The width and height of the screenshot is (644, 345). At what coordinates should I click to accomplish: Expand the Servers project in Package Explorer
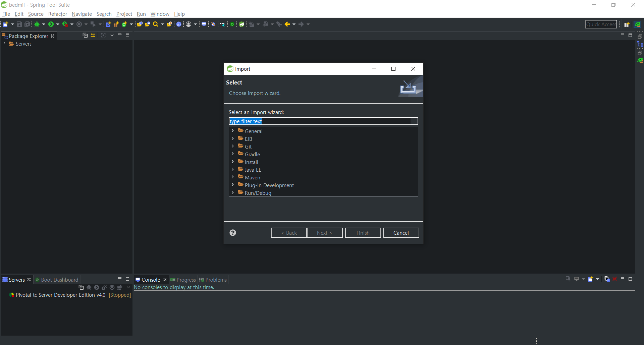pyautogui.click(x=4, y=44)
